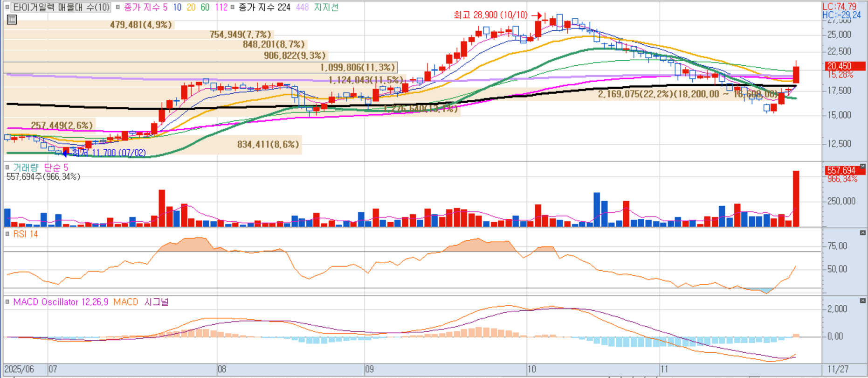
Task: Click the 479,481(4,9%) volume profile bar
Action: click(x=89, y=25)
